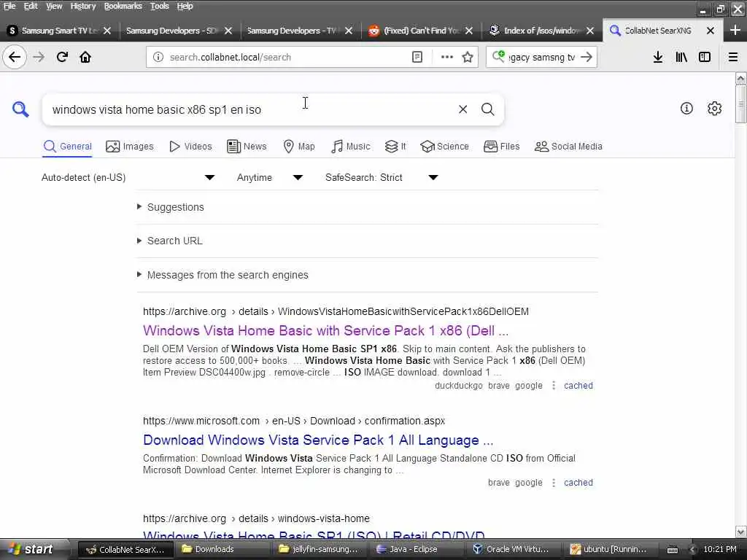This screenshot has height=560, width=747.
Task: Switch to the It category
Action: coord(395,146)
